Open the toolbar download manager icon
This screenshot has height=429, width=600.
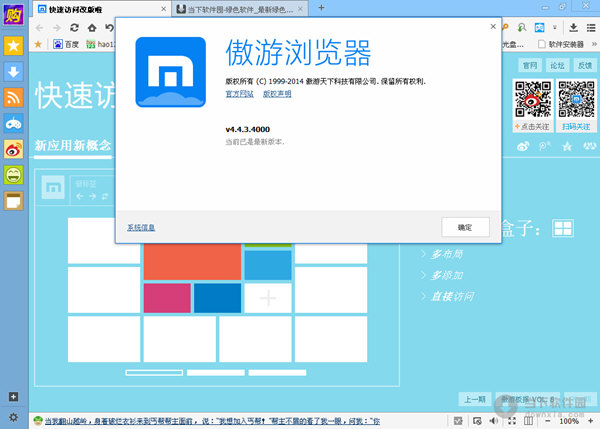[573, 27]
